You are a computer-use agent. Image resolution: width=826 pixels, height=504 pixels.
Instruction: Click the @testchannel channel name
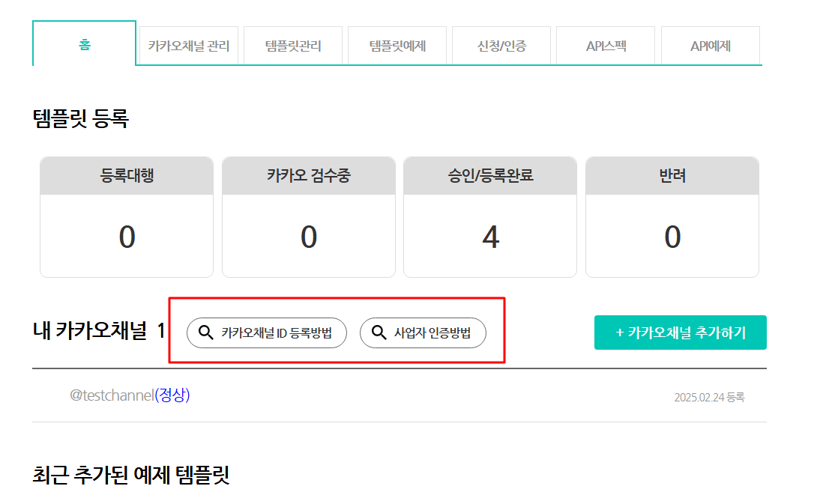(x=112, y=395)
